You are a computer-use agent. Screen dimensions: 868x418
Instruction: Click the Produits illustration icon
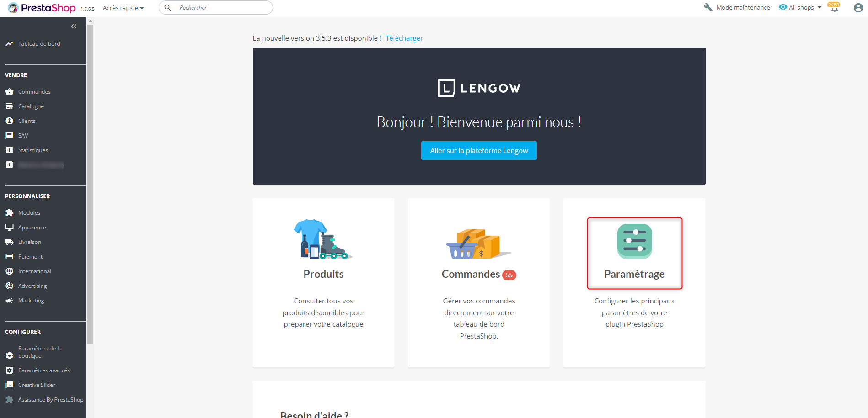click(323, 239)
